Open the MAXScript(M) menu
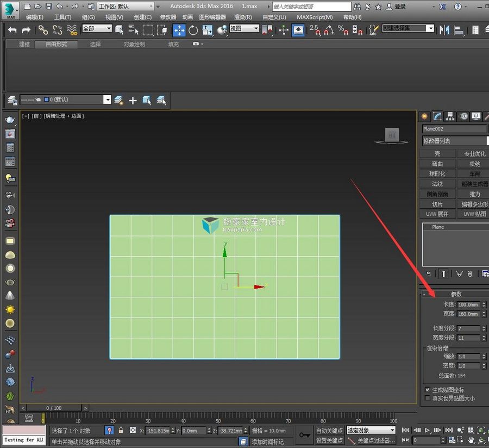The height and width of the screenshot is (448, 489). pos(315,17)
